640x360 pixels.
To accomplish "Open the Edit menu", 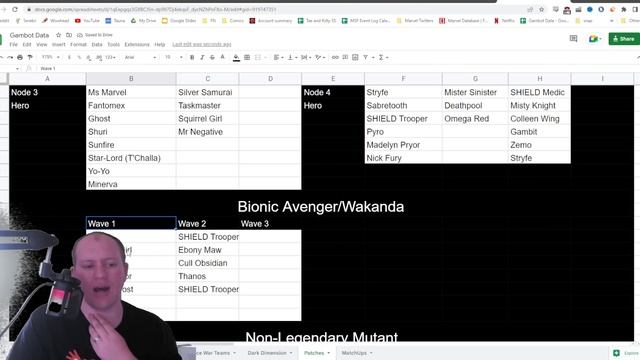I will pos(27,44).
